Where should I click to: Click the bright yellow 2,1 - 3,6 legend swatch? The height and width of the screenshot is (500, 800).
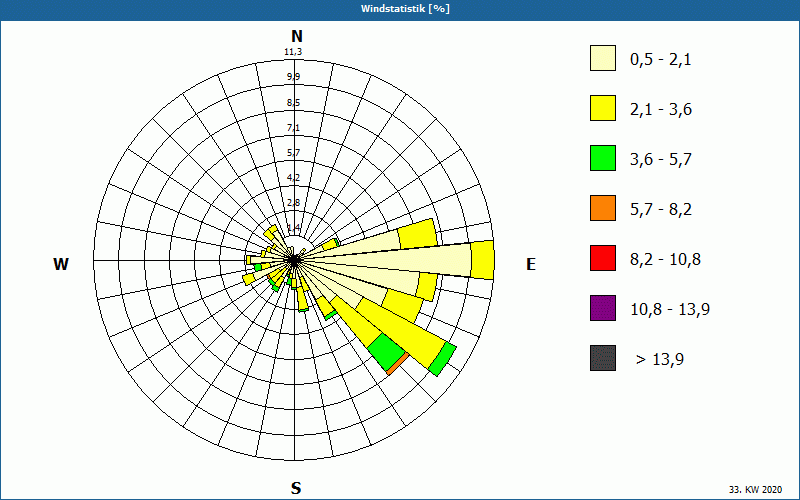point(603,108)
